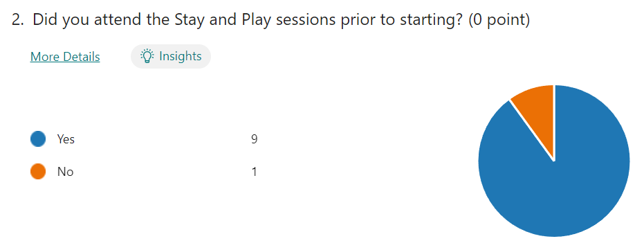Click the No response count 1
Viewport: 644px width, 250px height.
[x=255, y=172]
